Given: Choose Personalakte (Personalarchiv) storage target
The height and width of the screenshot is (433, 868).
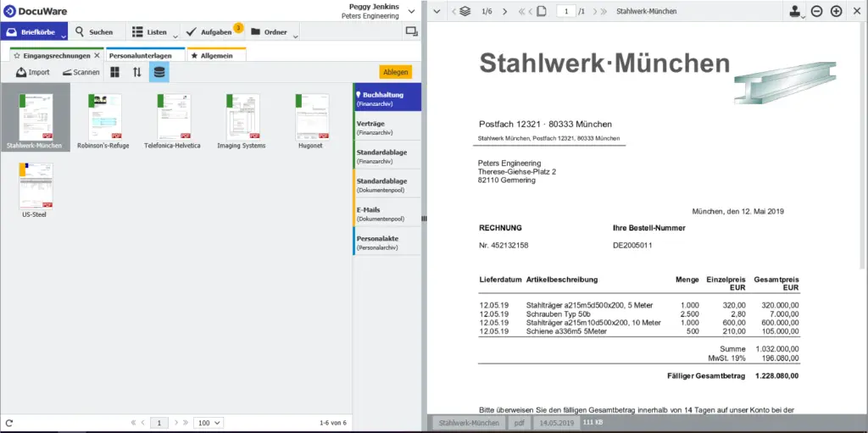Looking at the screenshot, I should tap(387, 242).
